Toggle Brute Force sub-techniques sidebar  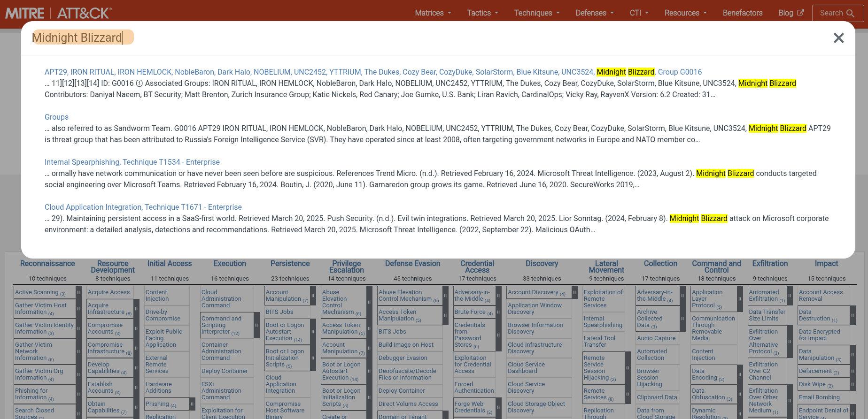pyautogui.click(x=498, y=312)
